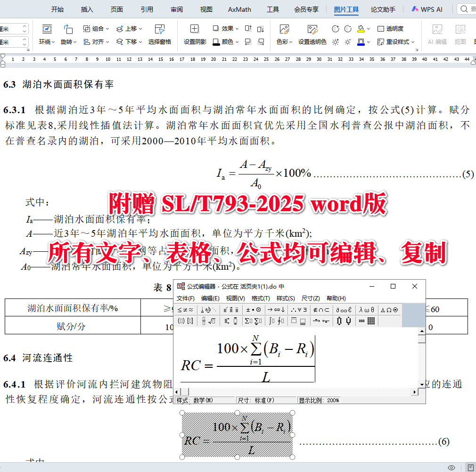
Task: Open fence templates palette (parentheses and brackets)
Action: point(186,321)
